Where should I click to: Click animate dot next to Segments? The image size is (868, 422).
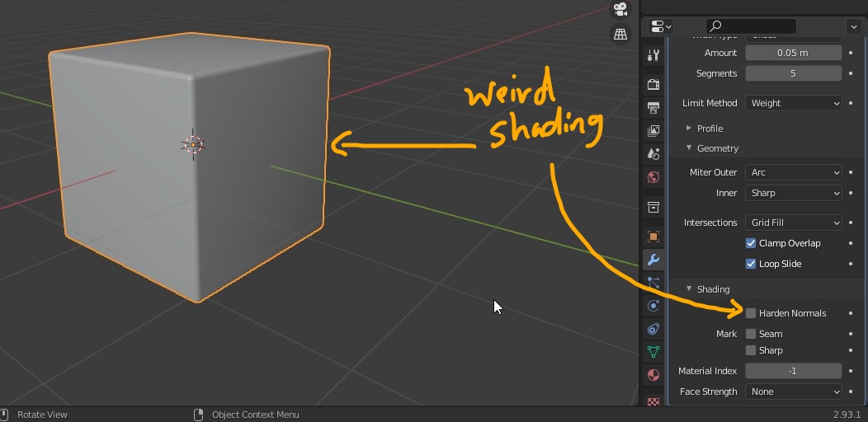click(x=851, y=73)
